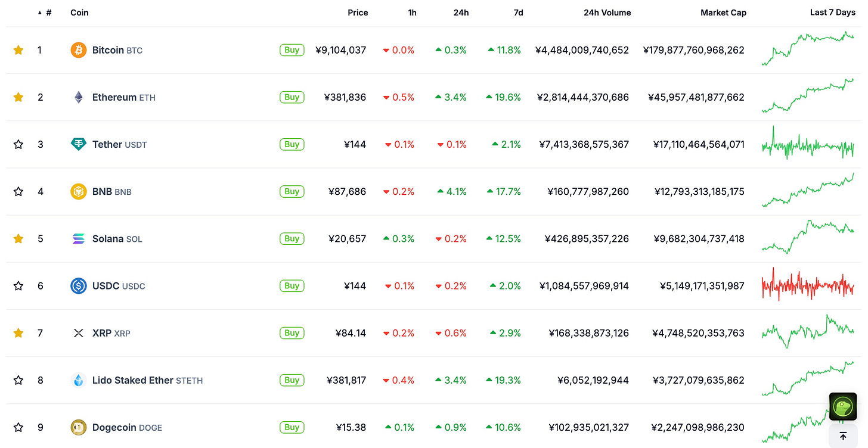This screenshot has height=448, width=868.
Task: Click the Lido Staked Ether logo icon
Action: click(x=79, y=379)
